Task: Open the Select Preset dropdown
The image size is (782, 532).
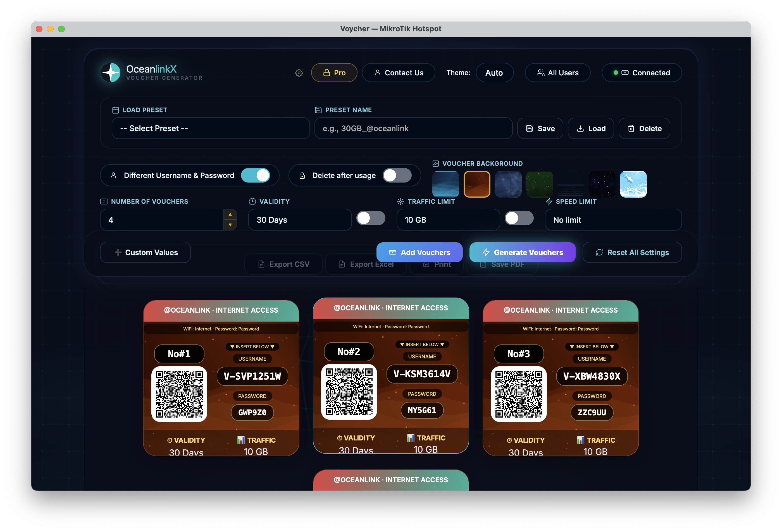Action: click(211, 128)
